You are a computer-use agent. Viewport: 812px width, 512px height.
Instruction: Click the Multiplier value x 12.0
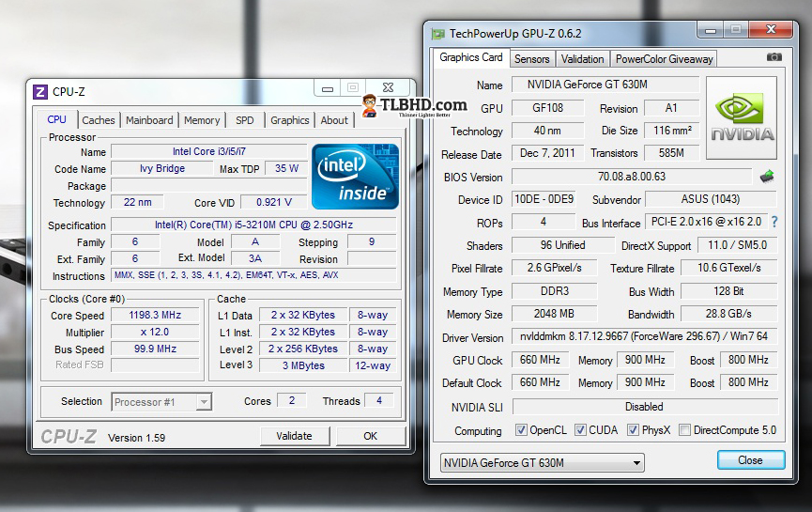[x=155, y=332]
